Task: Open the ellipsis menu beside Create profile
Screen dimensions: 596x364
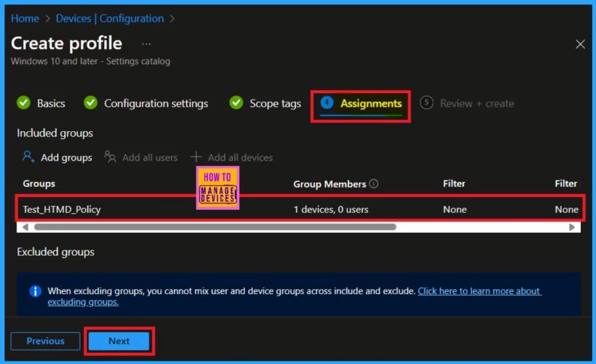Action: tap(146, 44)
